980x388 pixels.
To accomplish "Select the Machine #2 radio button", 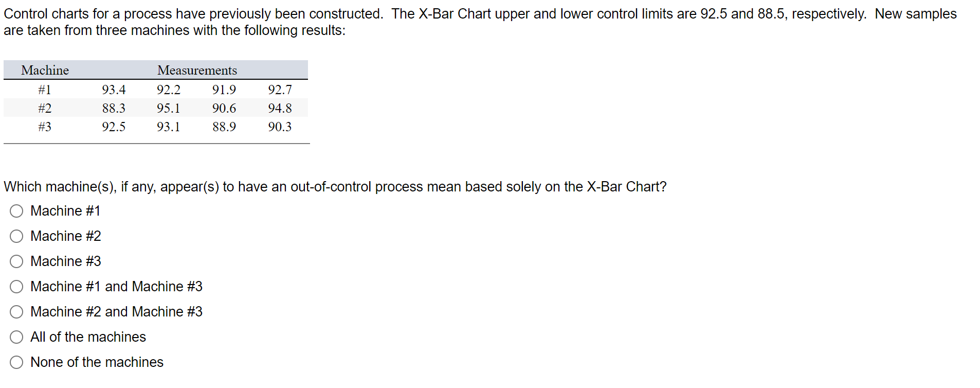I will pyautogui.click(x=16, y=236).
